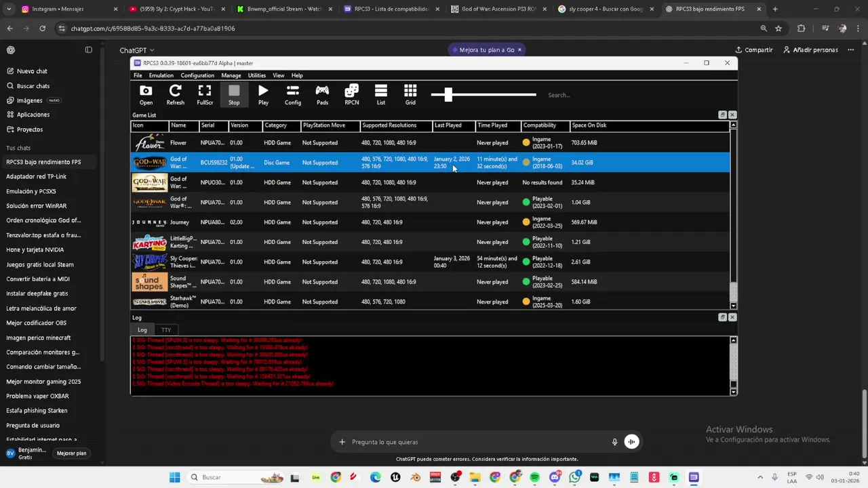
Task: Open Spotify from the taskbar
Action: tap(534, 477)
